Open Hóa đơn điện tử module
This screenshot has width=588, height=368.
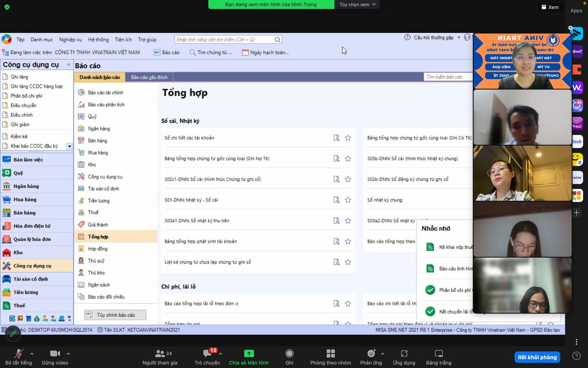click(x=32, y=226)
